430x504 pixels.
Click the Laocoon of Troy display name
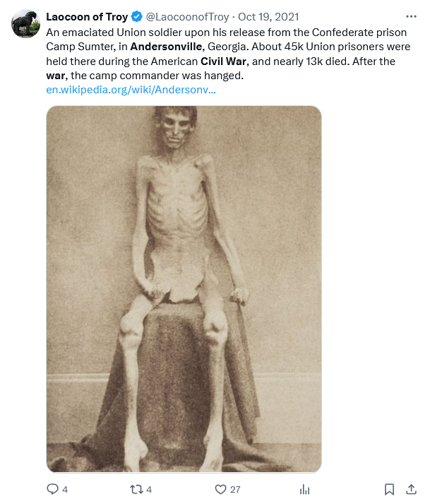coord(87,17)
